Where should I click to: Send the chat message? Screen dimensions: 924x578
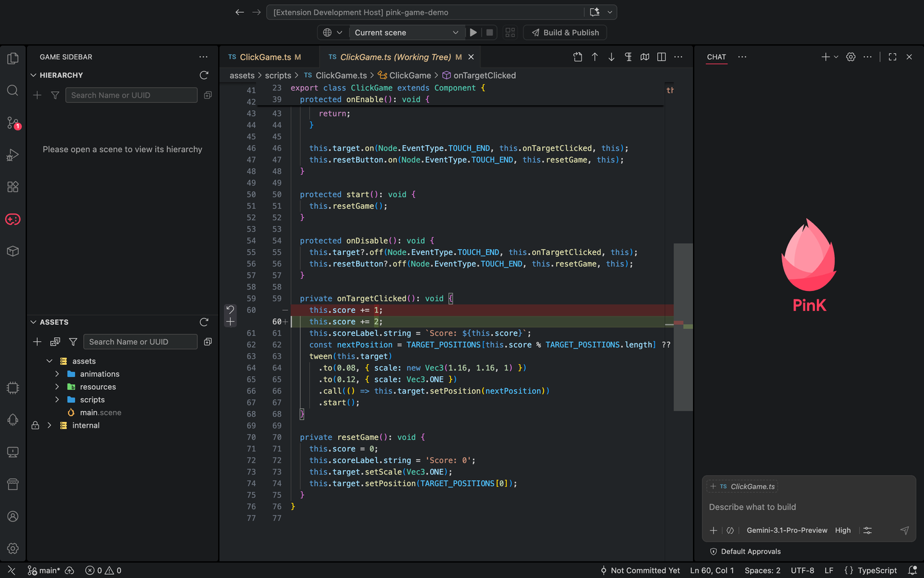tap(904, 530)
